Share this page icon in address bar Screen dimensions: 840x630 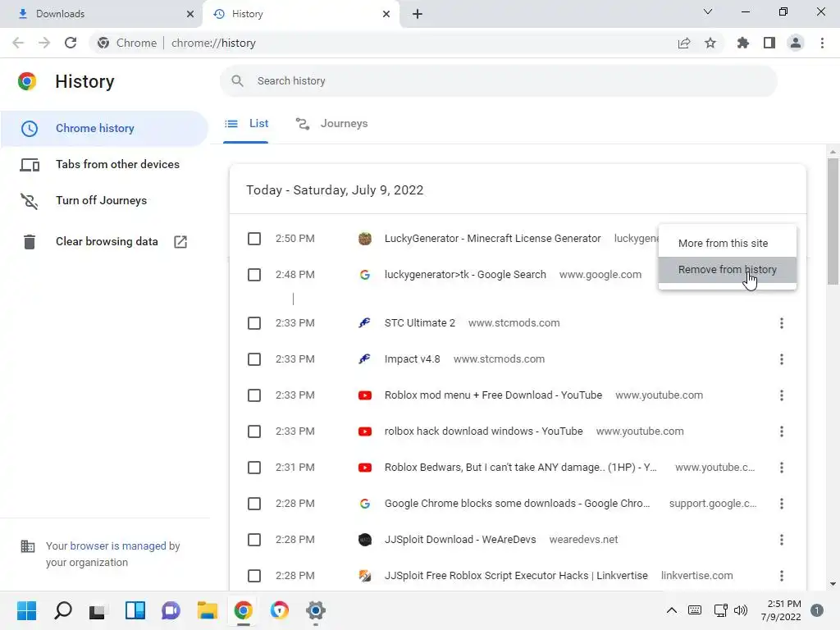pyautogui.click(x=684, y=43)
